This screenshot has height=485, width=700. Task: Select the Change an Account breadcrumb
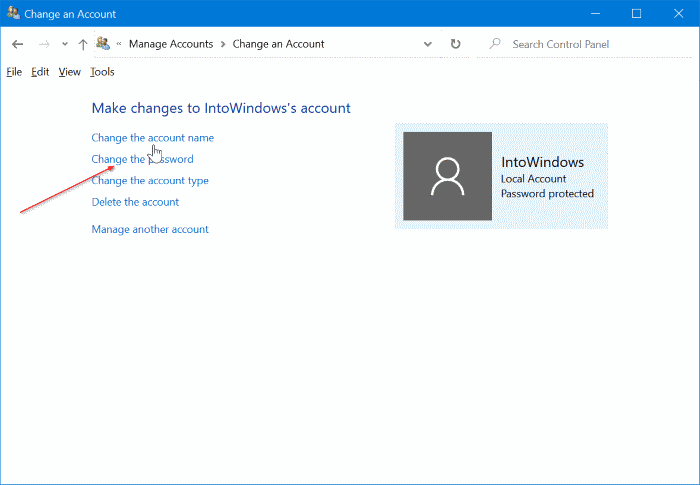pyautogui.click(x=278, y=44)
